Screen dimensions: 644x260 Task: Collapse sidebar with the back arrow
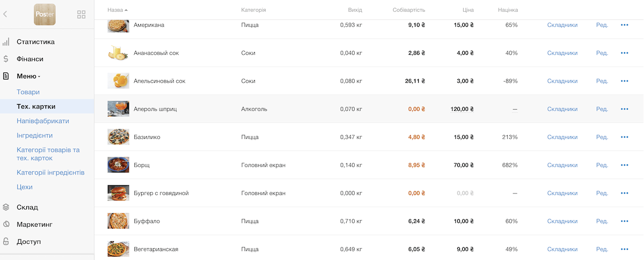coord(5,15)
